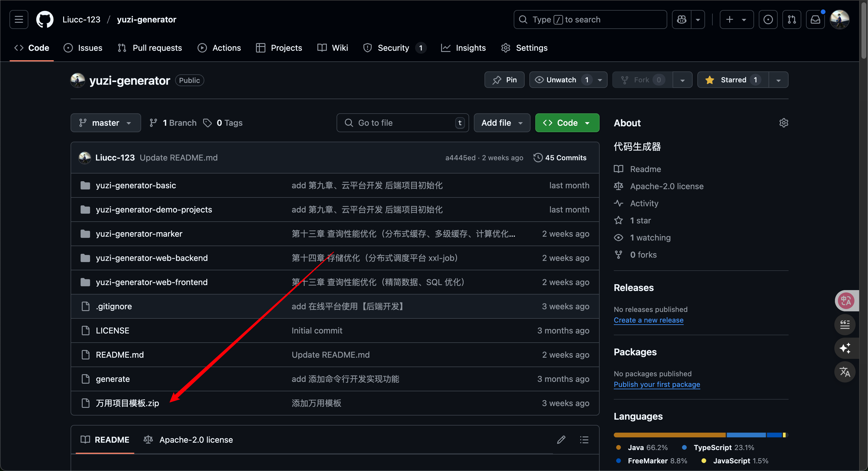Open the pull requests icon in header
This screenshot has height=471, width=868.
click(792, 19)
